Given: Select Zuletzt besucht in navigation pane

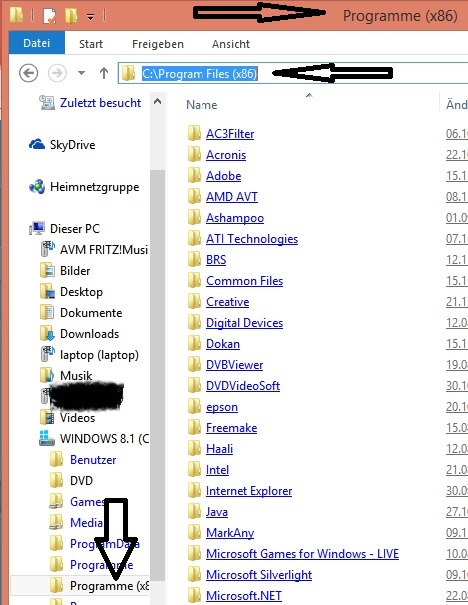Looking at the screenshot, I should pyautogui.click(x=100, y=103).
